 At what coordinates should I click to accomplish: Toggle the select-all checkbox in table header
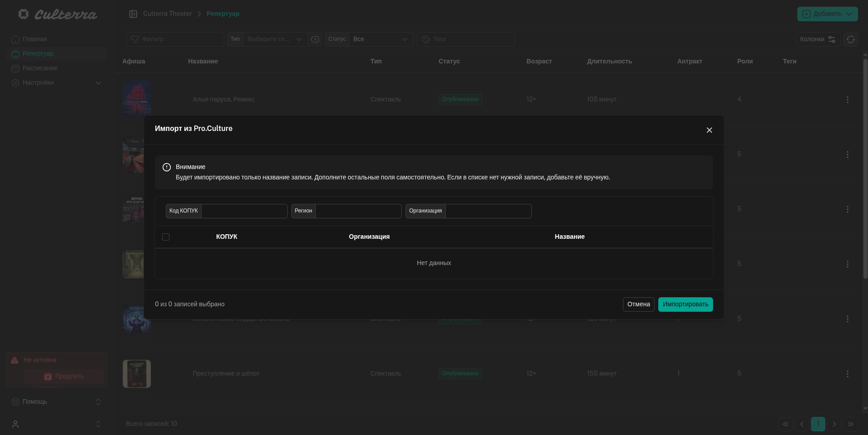pos(166,237)
